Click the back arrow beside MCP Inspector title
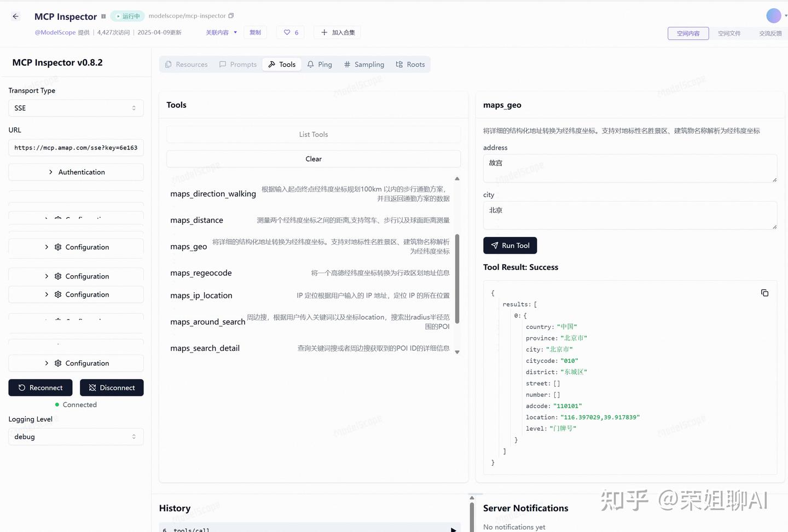Viewport: 788px width, 532px height. (x=15, y=16)
